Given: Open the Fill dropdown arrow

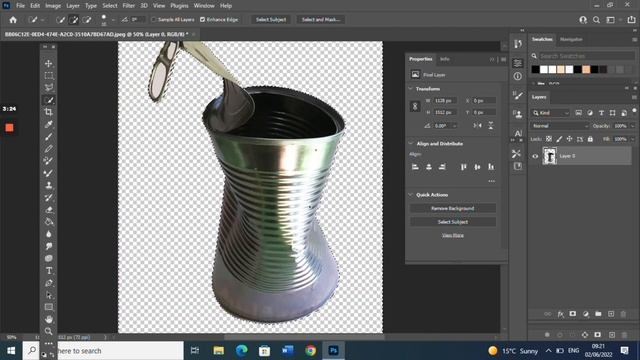Looking at the screenshot, I should (632, 139).
